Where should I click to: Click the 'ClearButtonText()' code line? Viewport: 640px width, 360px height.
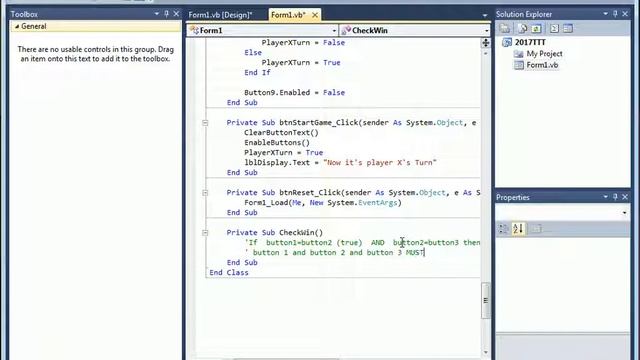click(x=281, y=133)
